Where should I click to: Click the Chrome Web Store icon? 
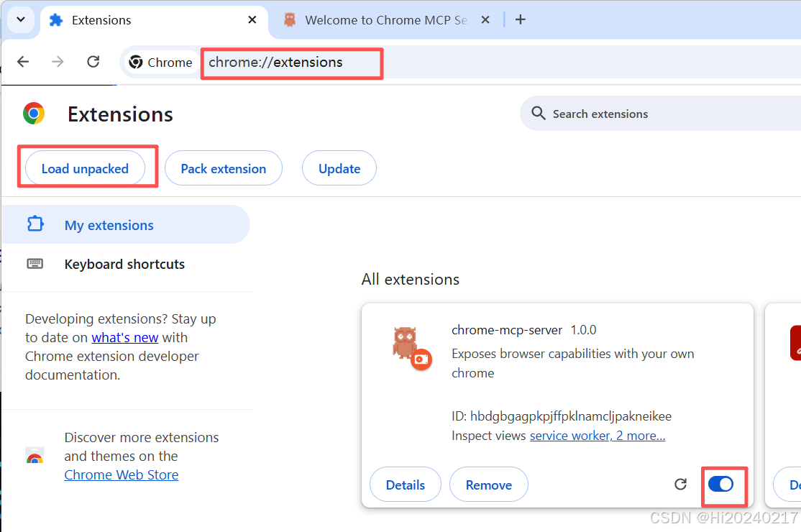tap(35, 455)
